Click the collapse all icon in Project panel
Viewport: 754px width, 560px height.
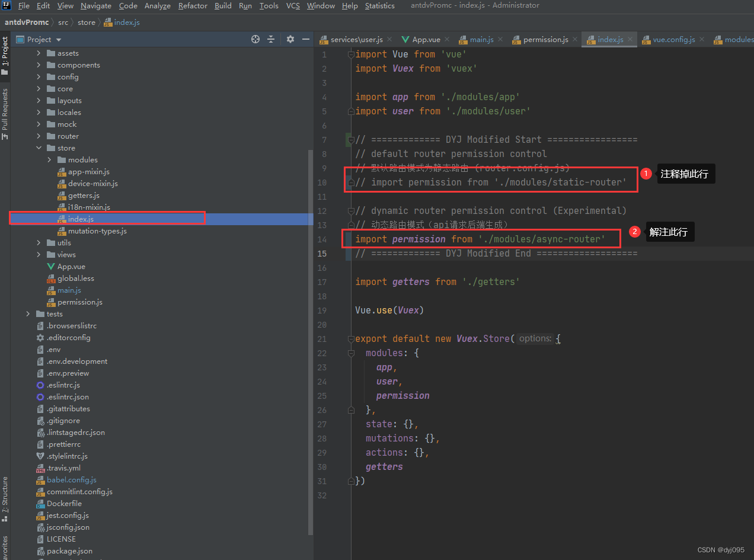point(271,39)
